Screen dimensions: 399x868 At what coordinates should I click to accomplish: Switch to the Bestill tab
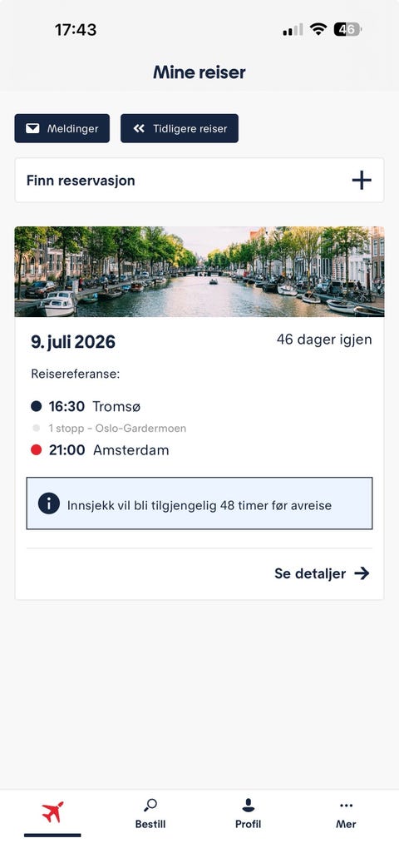150,824
